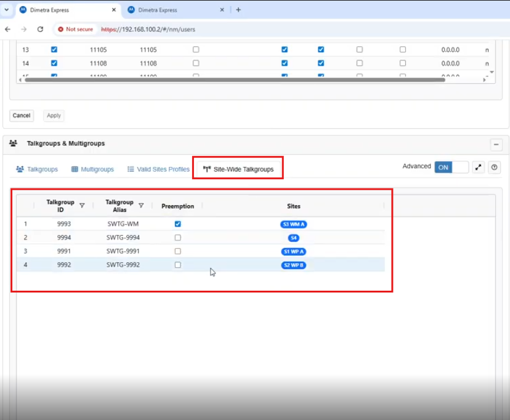This screenshot has height=420, width=510.
Task: Click the right arrow of horizontal scrollbar
Action: tap(484, 79)
